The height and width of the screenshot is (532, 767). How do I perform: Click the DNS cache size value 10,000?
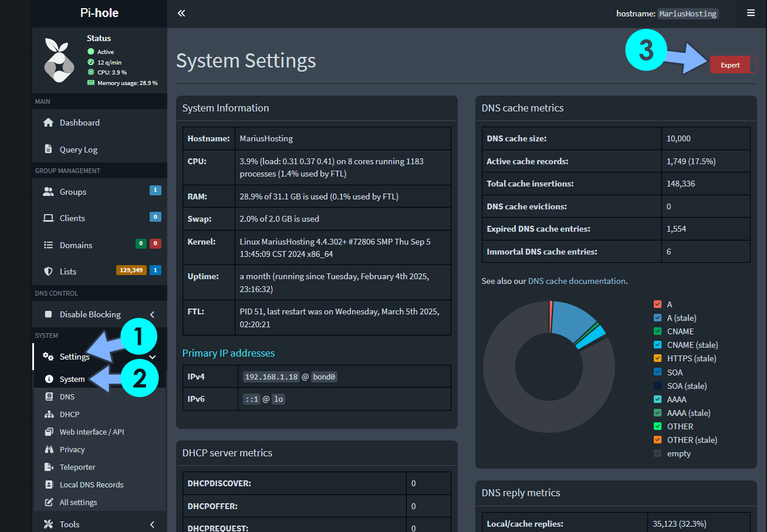click(678, 138)
